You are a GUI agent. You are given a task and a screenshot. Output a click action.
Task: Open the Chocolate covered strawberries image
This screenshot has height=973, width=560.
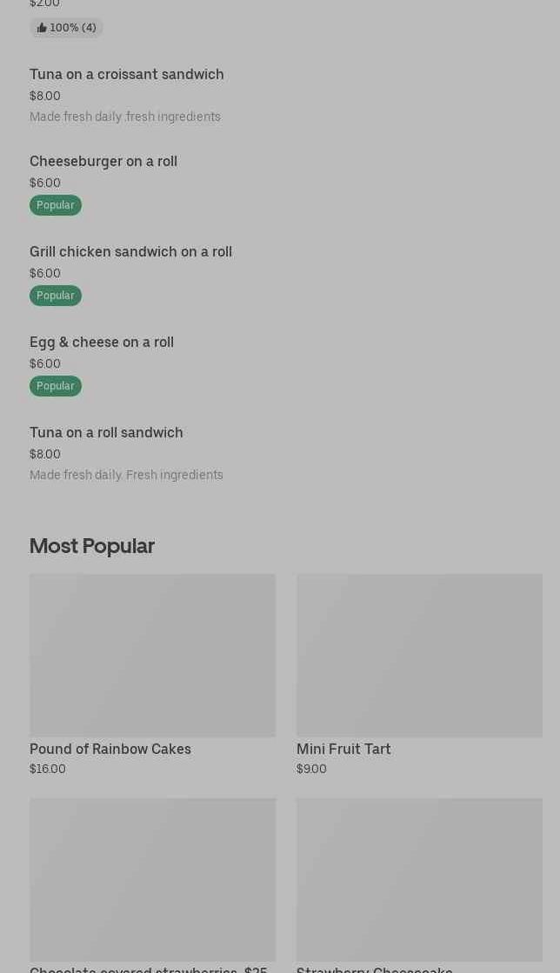[x=152, y=879]
